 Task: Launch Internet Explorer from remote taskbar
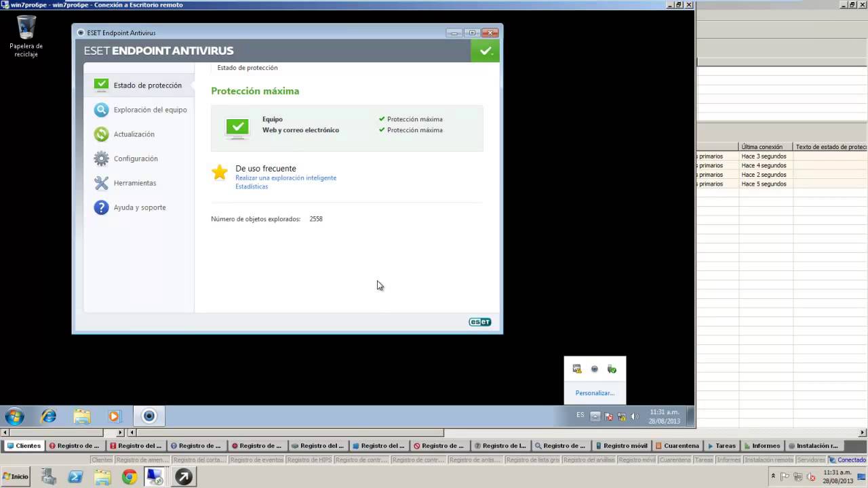pos(49,416)
